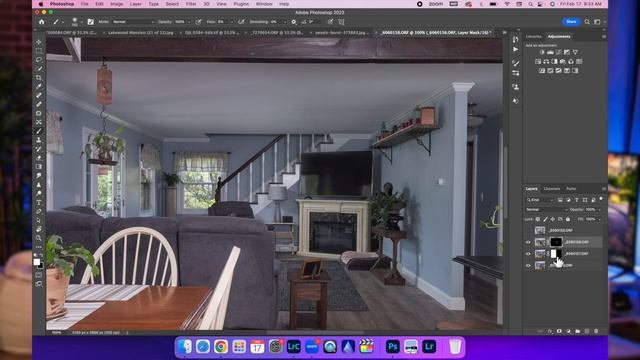Open the brush Opacity dropdown arrow

pyautogui.click(x=189, y=22)
